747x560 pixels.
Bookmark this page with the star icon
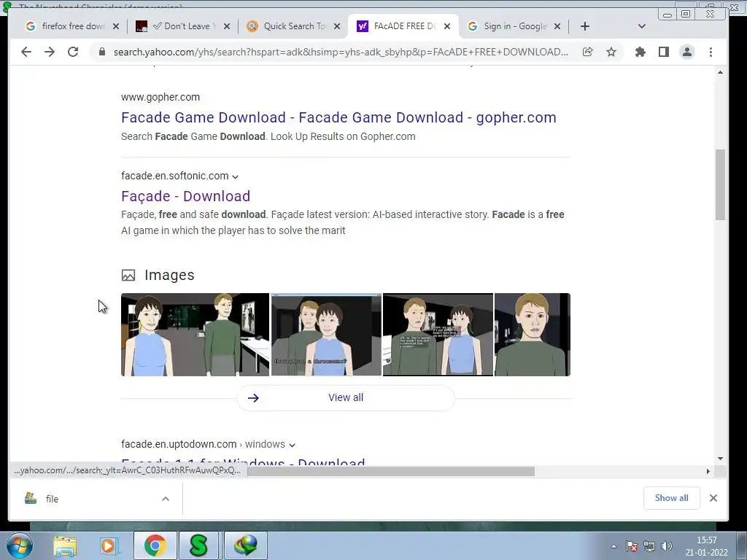point(611,52)
